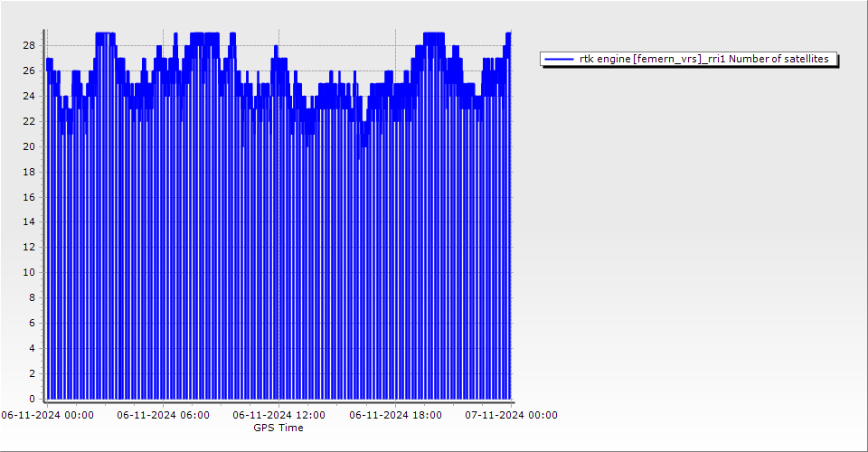The image size is (868, 452).
Task: Click the y-axis value 8
Action: coord(33,297)
